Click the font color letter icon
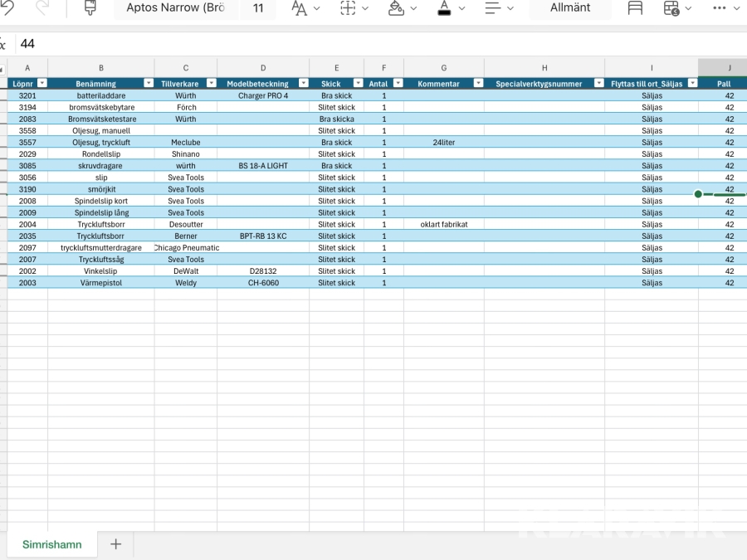 point(444,8)
